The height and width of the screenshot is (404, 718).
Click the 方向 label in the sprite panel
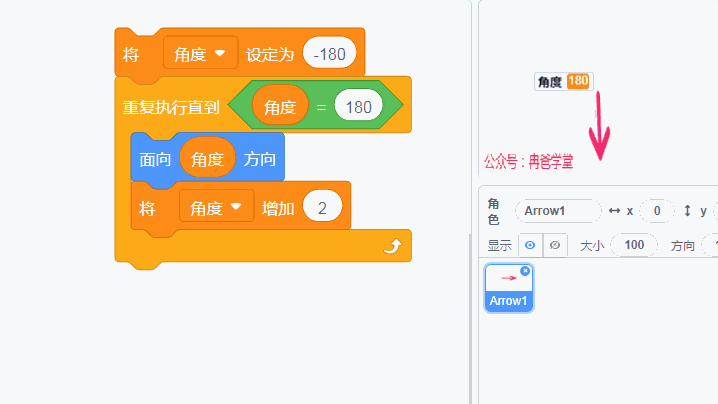tap(682, 246)
